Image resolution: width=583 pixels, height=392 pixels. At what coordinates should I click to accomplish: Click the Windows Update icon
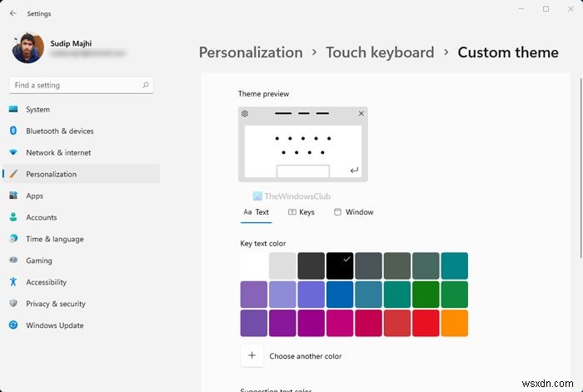click(13, 325)
